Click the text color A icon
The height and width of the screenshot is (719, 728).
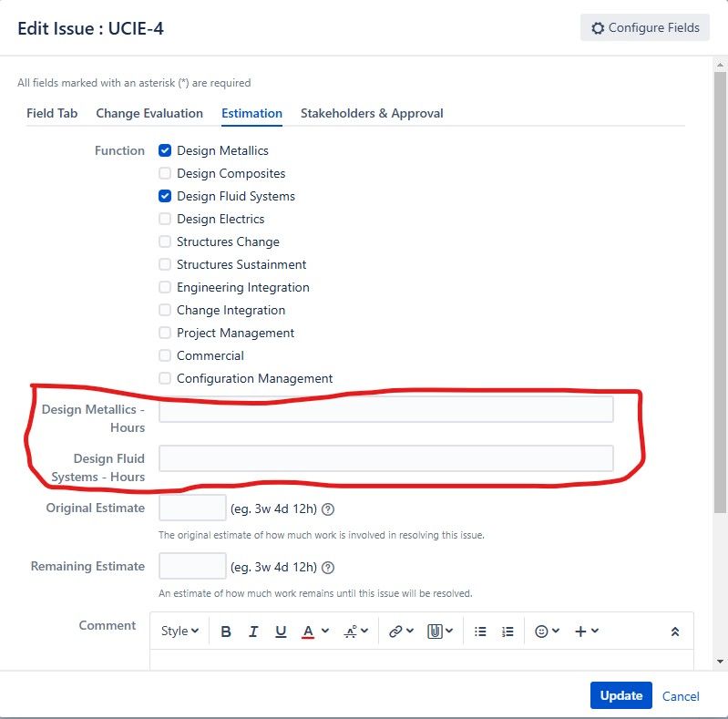click(308, 632)
